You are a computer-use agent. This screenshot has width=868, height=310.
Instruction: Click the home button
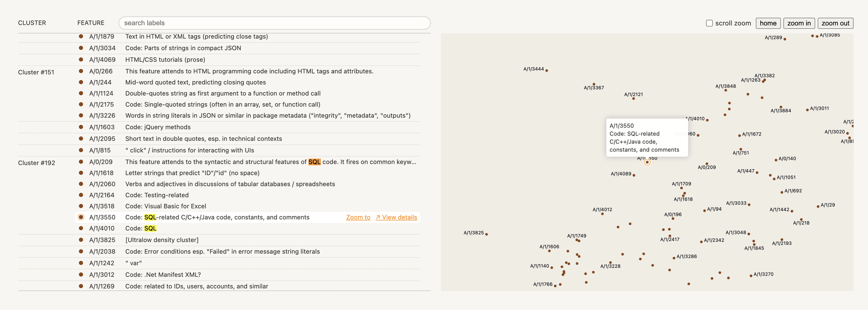coord(768,23)
